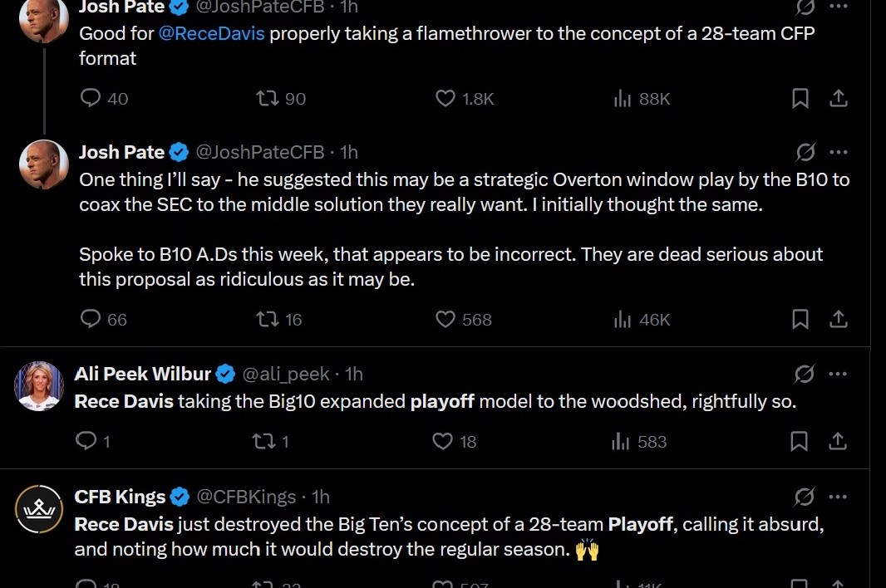Reply to Josh Pate's Overton window tweet

coord(90,319)
